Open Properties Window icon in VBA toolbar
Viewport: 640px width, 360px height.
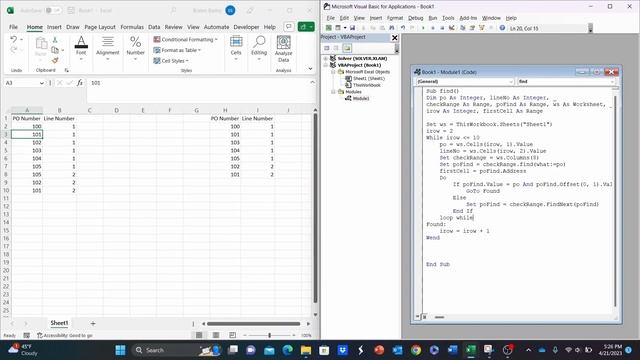click(472, 28)
